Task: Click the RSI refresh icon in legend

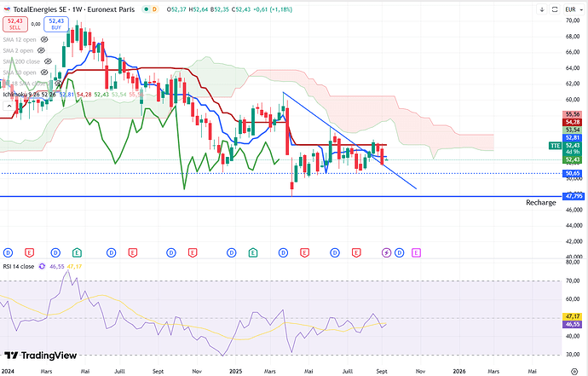Action: tap(42, 266)
